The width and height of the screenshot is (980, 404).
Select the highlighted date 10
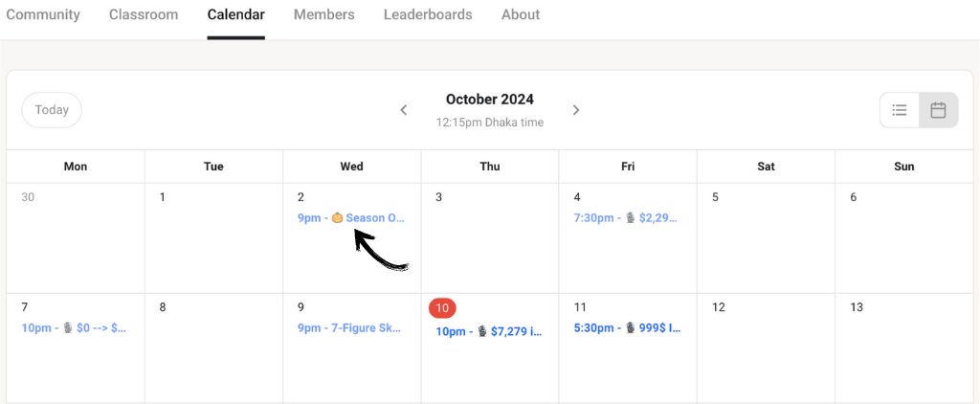coord(442,307)
